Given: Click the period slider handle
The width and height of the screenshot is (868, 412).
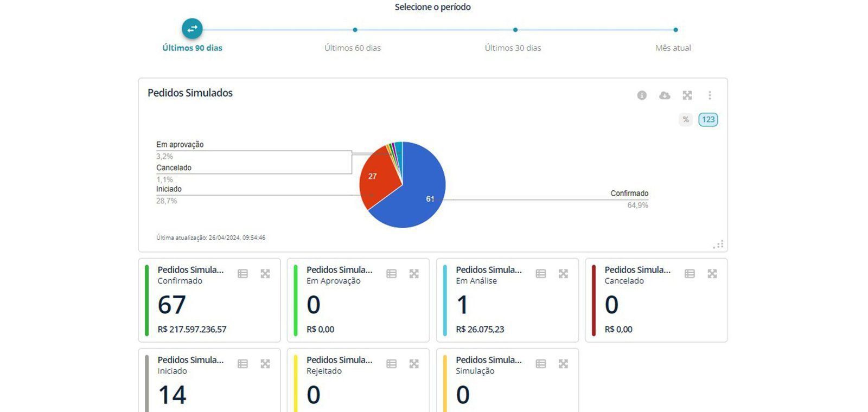Looking at the screenshot, I should [x=192, y=29].
